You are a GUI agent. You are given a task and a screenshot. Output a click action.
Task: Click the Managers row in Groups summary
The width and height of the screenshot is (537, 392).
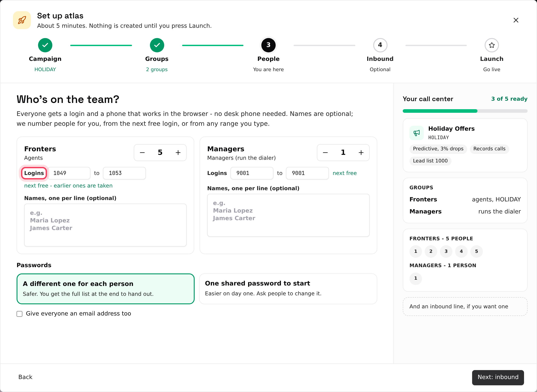tap(465, 212)
